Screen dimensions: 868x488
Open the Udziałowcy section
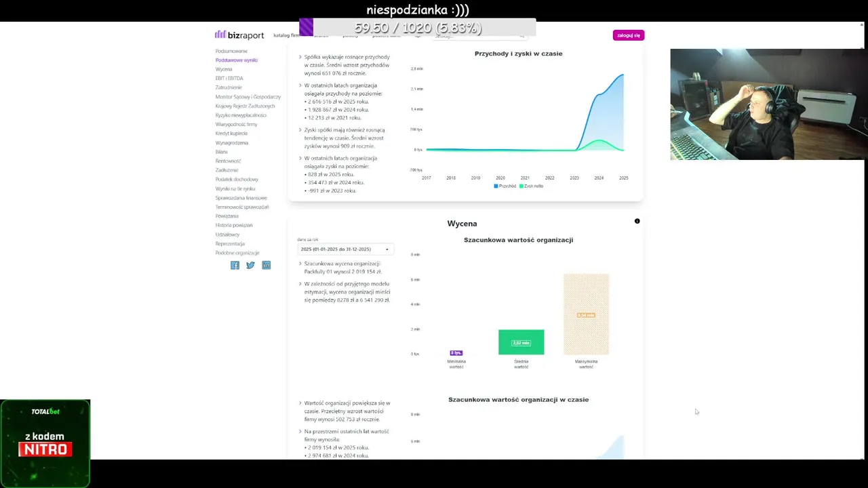click(228, 235)
